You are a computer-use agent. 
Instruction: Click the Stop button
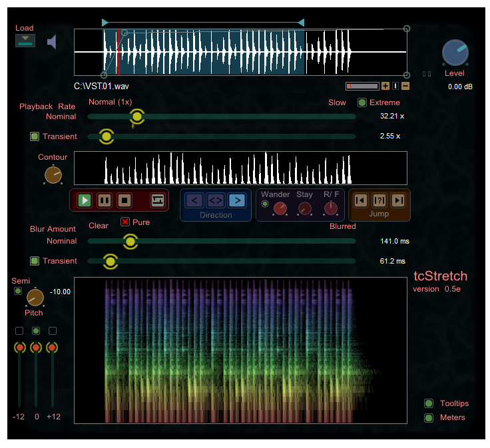coord(124,200)
